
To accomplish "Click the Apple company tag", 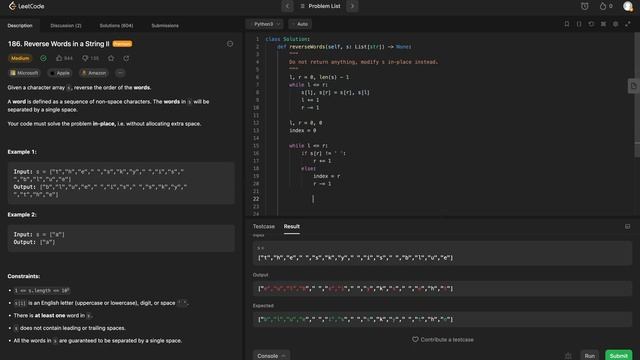I will click(60, 73).
